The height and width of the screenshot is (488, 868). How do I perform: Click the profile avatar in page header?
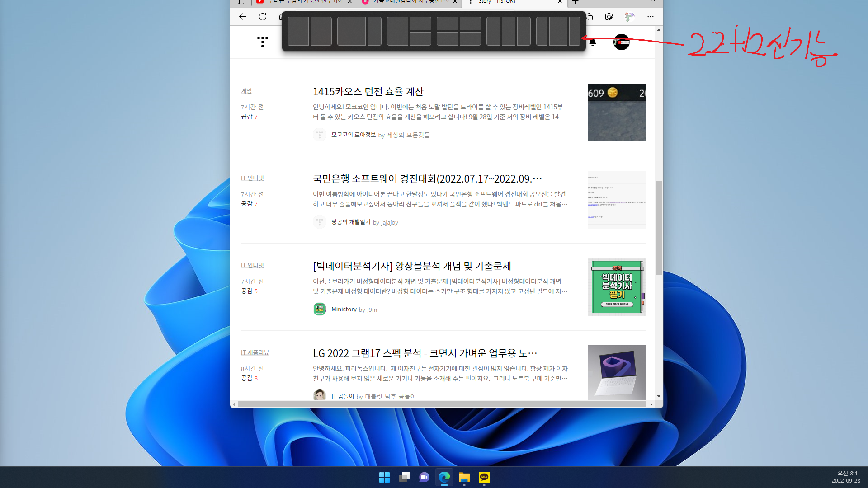coord(621,42)
